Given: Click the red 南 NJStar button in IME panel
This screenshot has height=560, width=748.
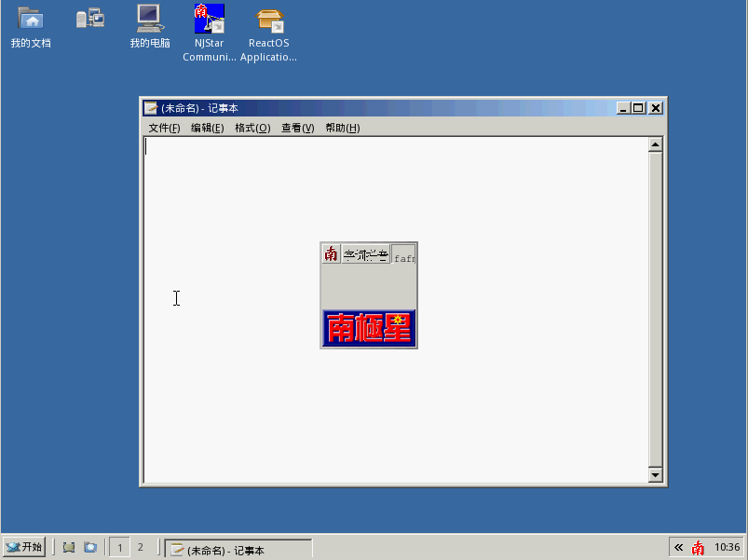Looking at the screenshot, I should [x=331, y=253].
